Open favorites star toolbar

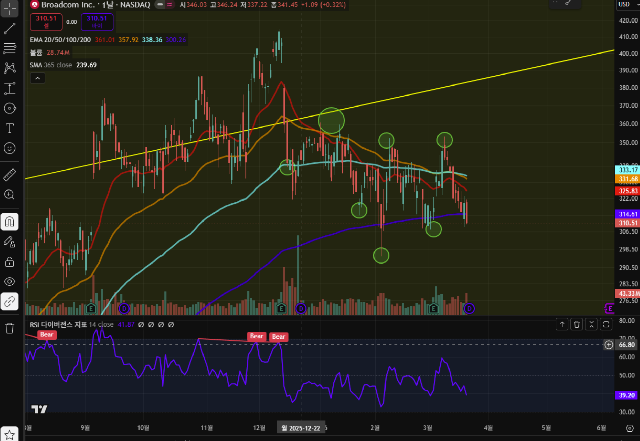(9, 434)
